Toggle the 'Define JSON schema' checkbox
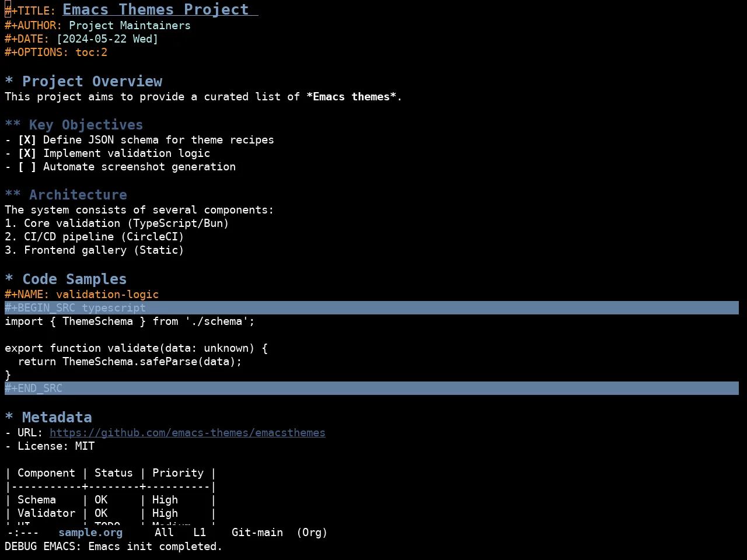Image resolution: width=747 pixels, height=560 pixels. [x=27, y=140]
